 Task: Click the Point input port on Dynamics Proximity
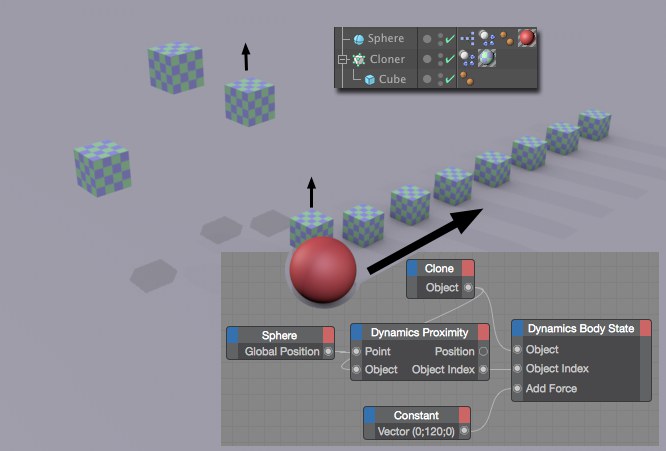pyautogui.click(x=356, y=351)
